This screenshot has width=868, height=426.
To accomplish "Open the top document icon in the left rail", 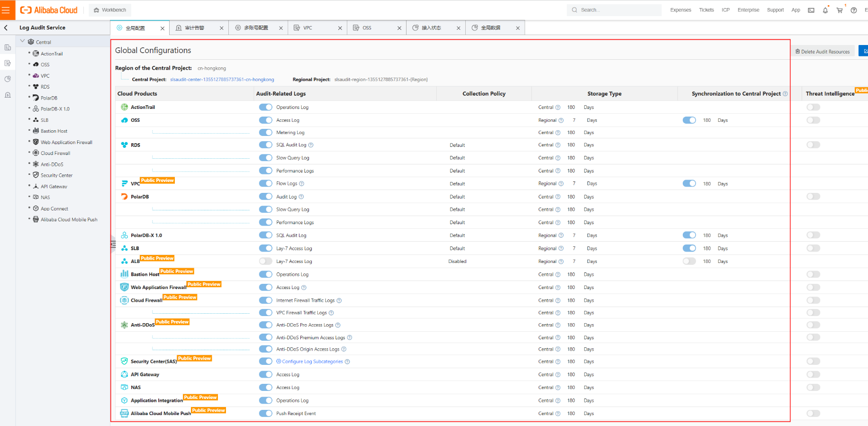I will coord(8,47).
